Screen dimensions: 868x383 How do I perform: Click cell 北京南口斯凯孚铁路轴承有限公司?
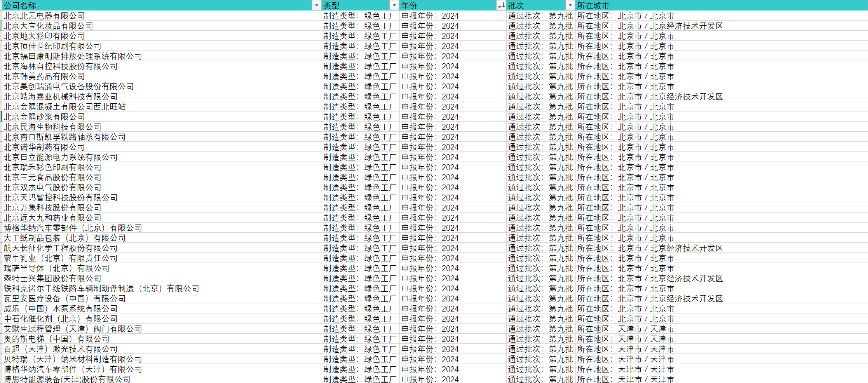tap(162, 137)
